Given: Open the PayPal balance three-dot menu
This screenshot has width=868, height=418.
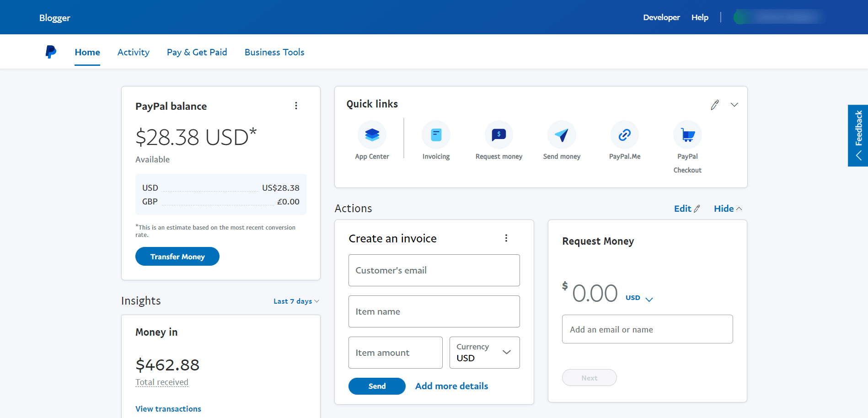Looking at the screenshot, I should [296, 106].
